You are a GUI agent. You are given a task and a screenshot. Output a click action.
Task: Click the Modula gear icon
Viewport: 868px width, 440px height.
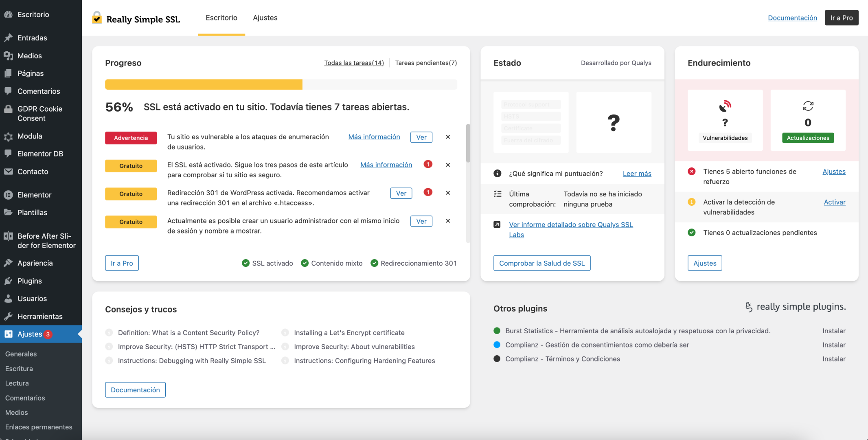coord(8,136)
